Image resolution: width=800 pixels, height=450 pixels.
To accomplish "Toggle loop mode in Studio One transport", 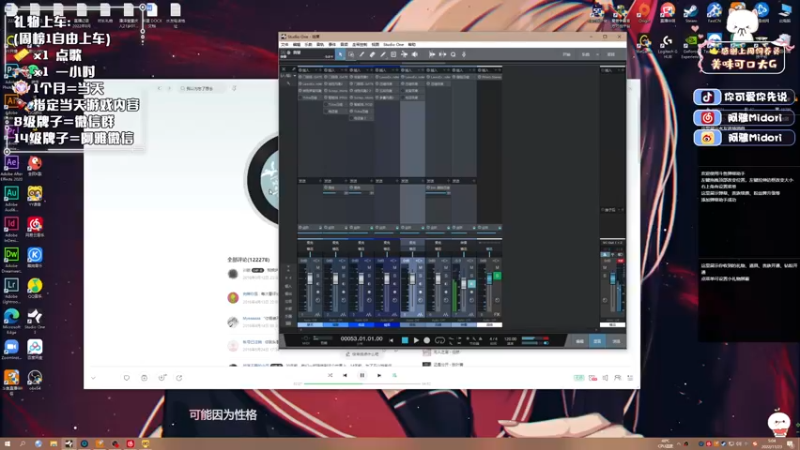I will point(440,340).
